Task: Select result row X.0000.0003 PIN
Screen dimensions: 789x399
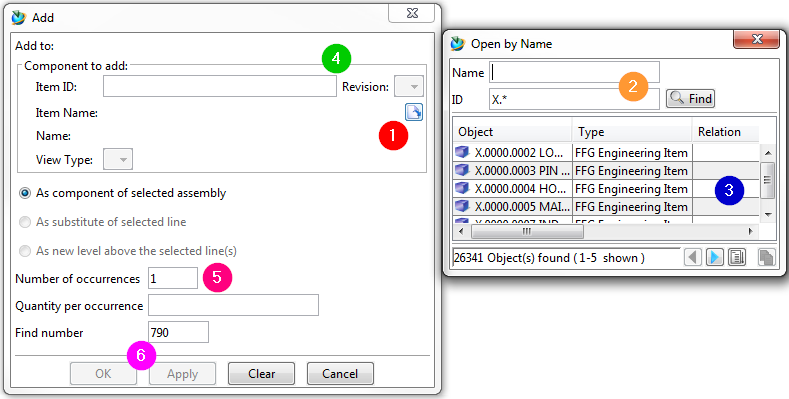Action: (x=606, y=170)
